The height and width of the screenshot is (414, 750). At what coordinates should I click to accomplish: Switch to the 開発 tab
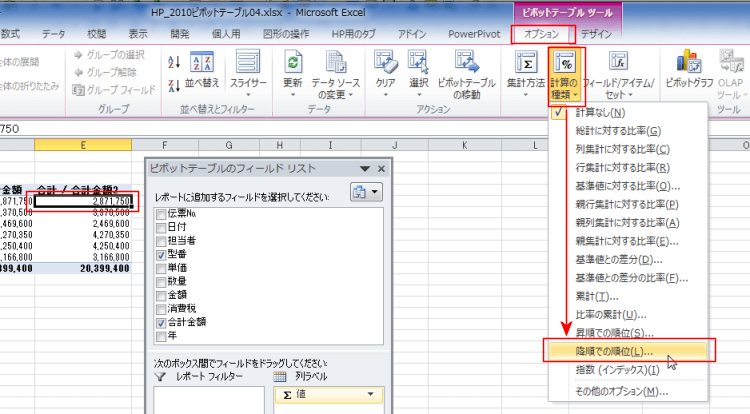[180, 34]
